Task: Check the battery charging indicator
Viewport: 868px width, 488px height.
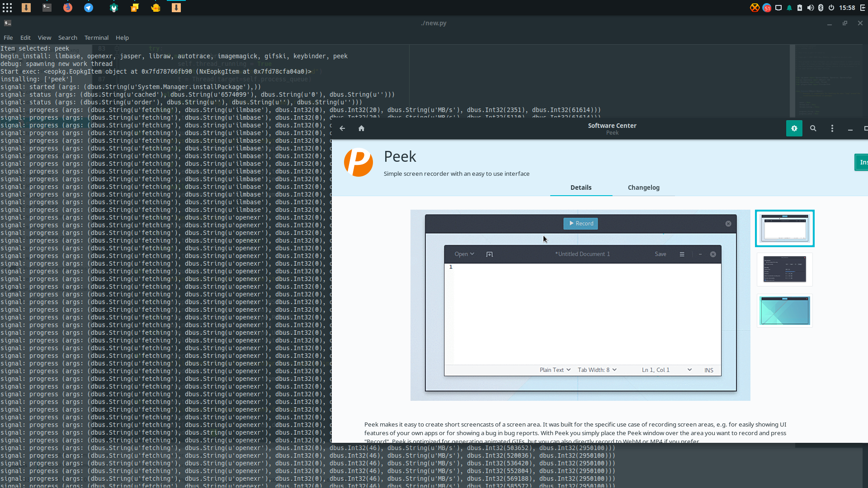Action: tap(800, 8)
